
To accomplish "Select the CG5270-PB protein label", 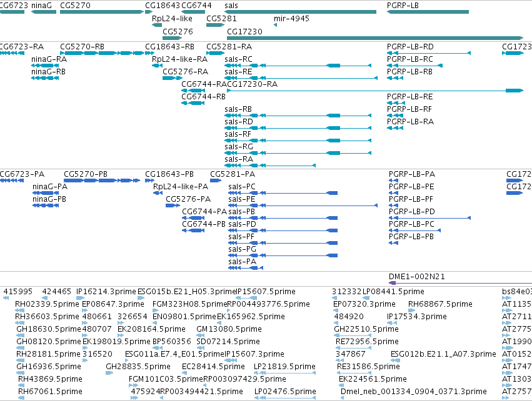I will (86, 174).
